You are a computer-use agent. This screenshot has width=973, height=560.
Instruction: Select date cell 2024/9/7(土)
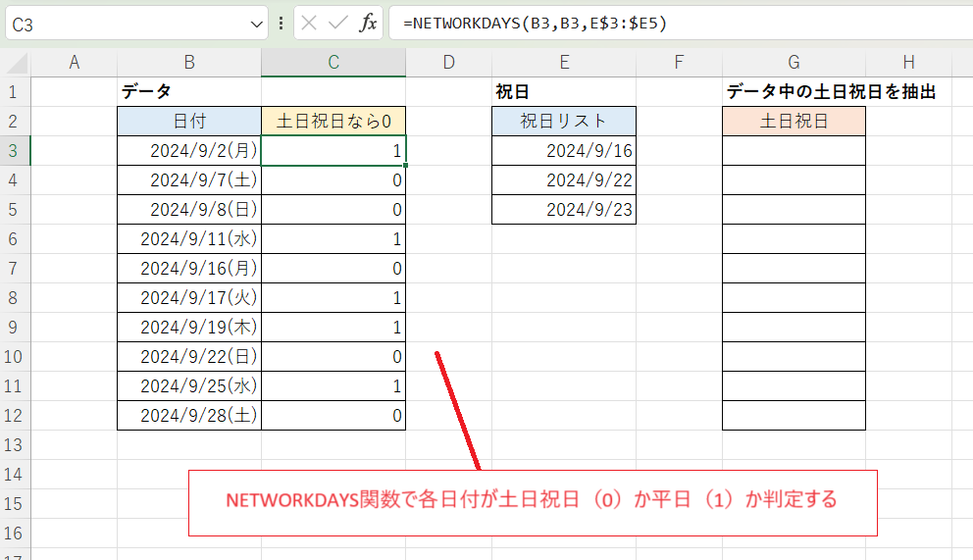[189, 179]
